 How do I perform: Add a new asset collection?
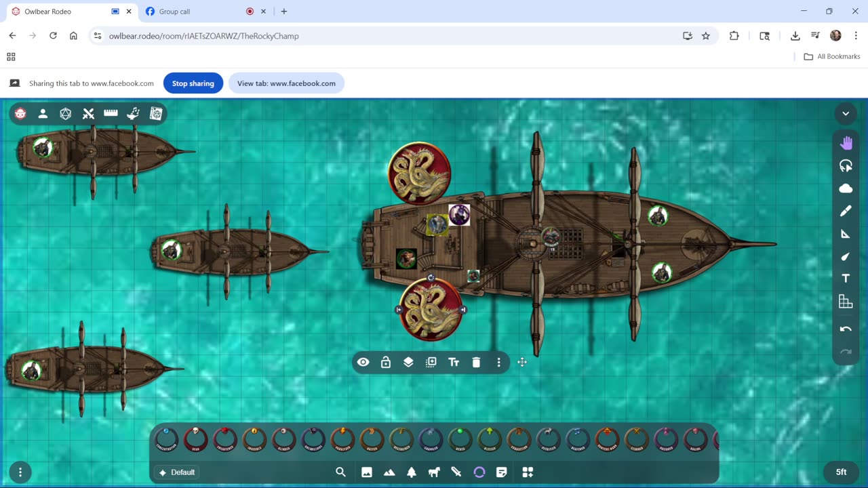coord(528,472)
